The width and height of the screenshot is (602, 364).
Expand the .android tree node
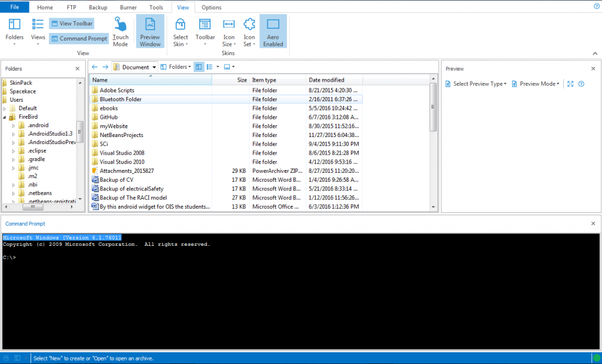click(x=14, y=126)
